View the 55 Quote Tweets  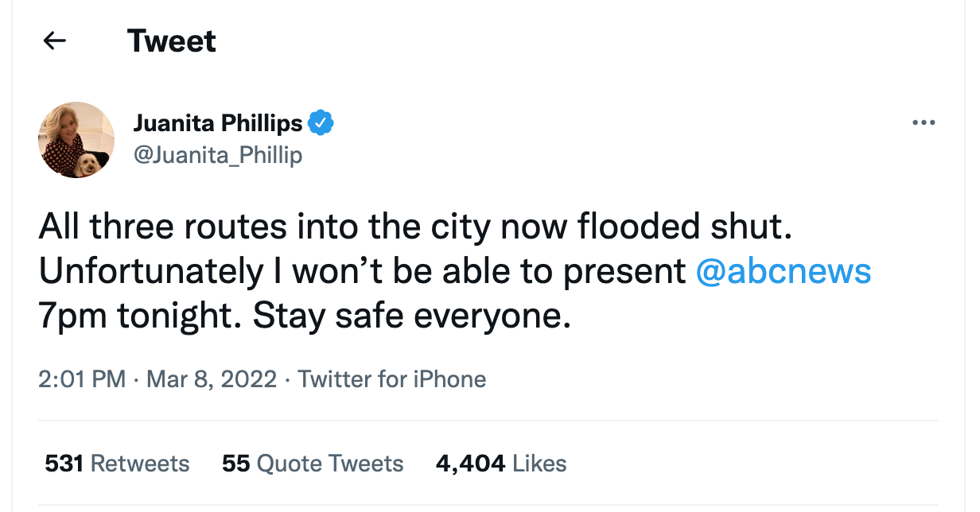pyautogui.click(x=313, y=464)
